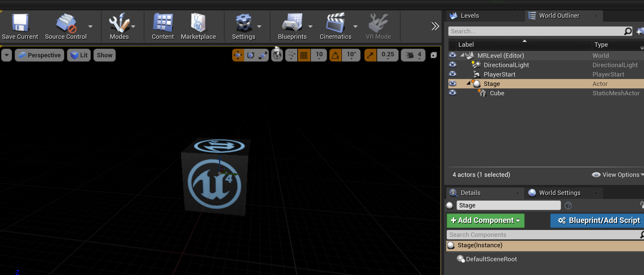Viewport: 644px width, 275px height.
Task: Hide MRLevel (Editor) with eye icon
Action: (x=453, y=55)
